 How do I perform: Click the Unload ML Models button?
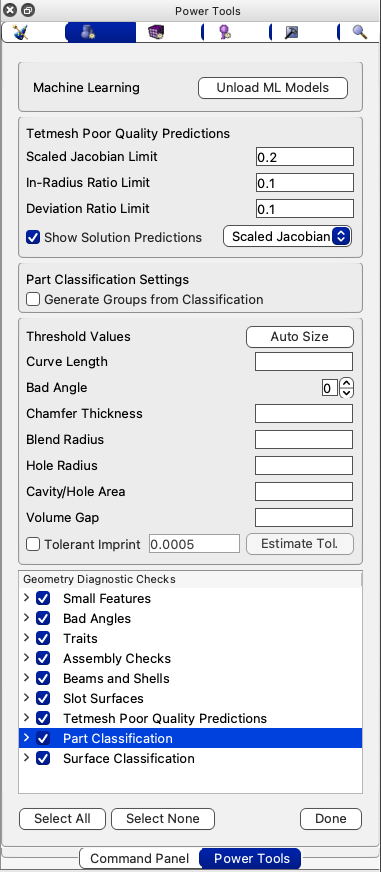tap(273, 88)
